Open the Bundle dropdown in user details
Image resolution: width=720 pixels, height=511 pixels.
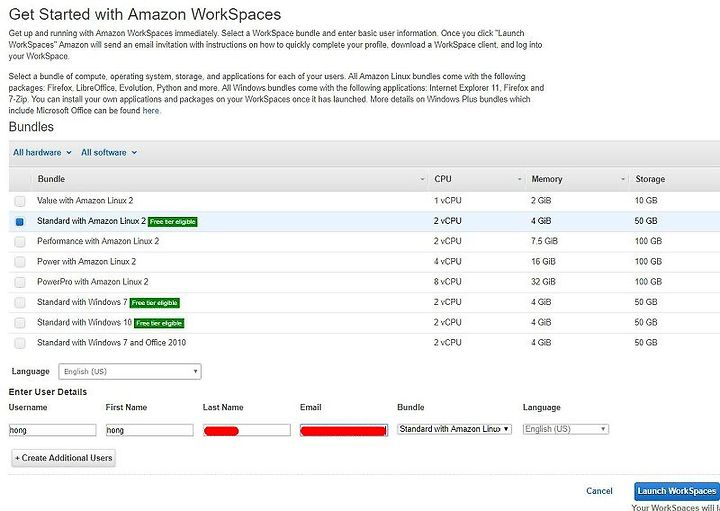[x=454, y=429]
